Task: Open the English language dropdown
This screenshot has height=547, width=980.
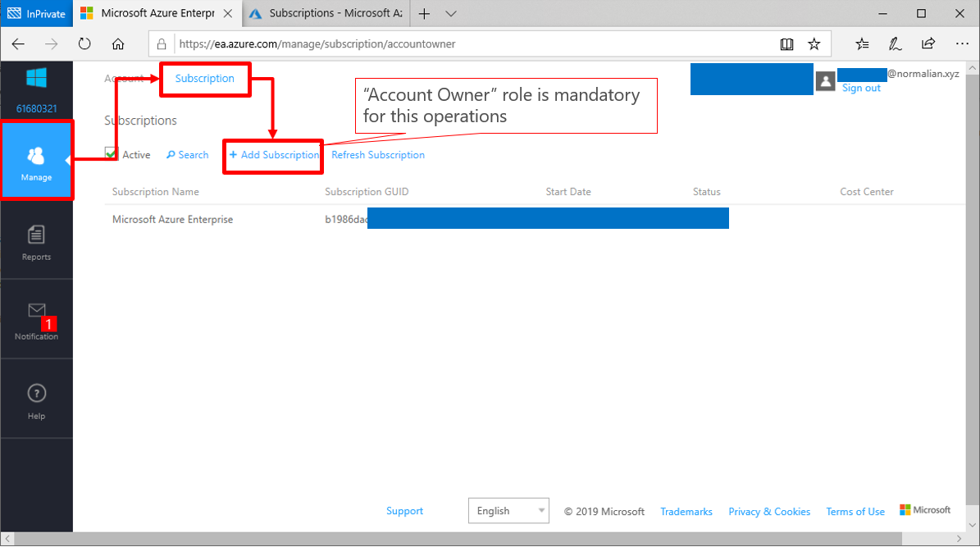Action: tap(508, 511)
